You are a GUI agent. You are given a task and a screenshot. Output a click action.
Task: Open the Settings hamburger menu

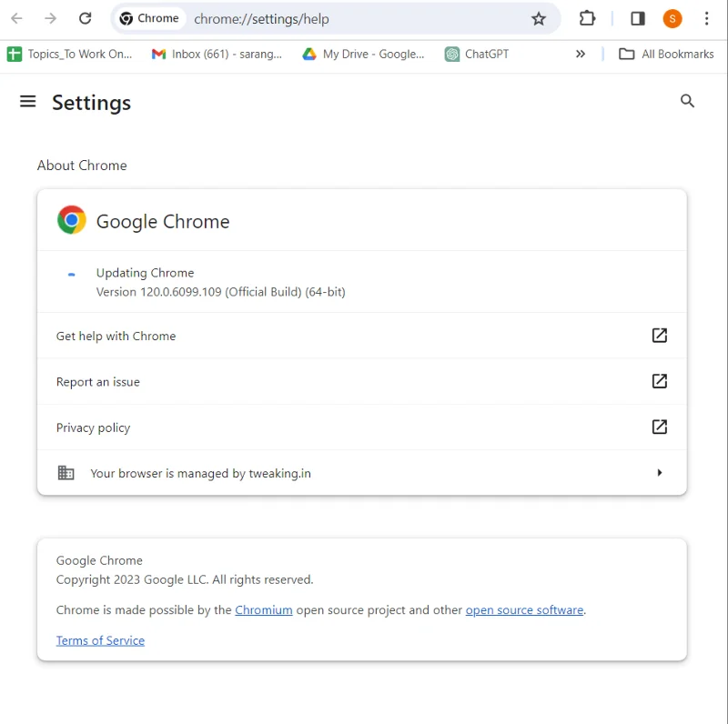point(28,102)
